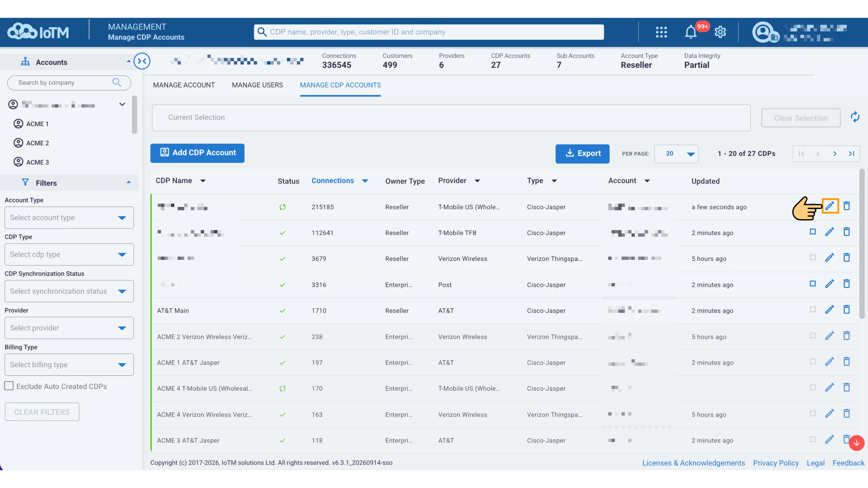Open Licenses & Acknowledgements link

[694, 463]
